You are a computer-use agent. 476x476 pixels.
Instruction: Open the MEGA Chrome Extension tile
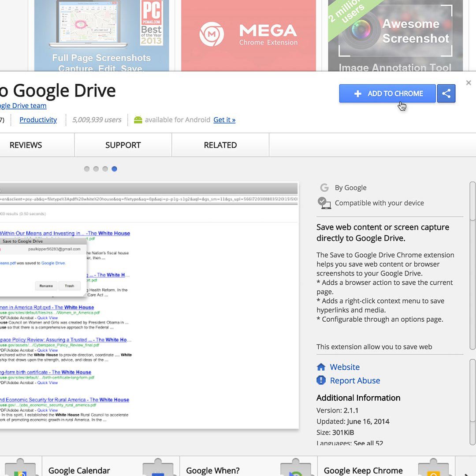248,36
